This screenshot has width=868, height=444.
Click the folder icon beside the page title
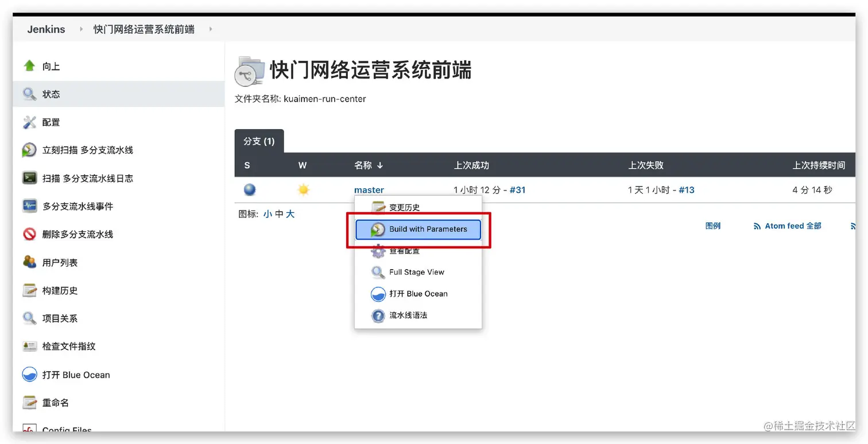click(249, 71)
